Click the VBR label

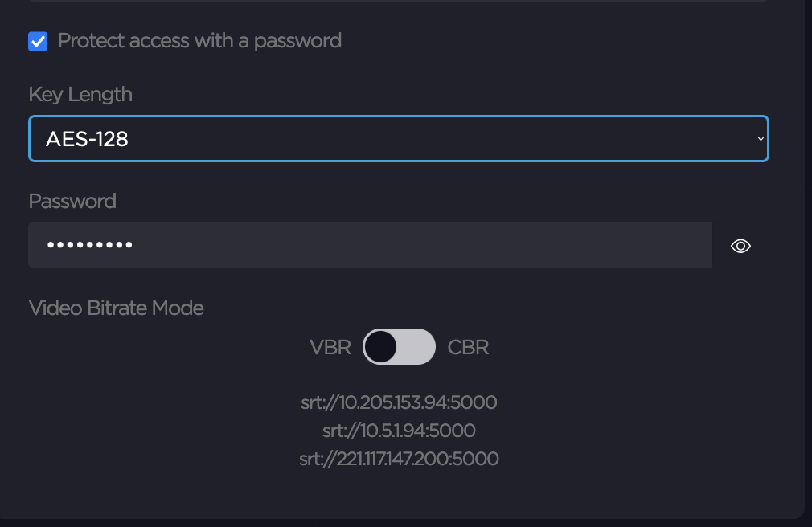pos(330,347)
